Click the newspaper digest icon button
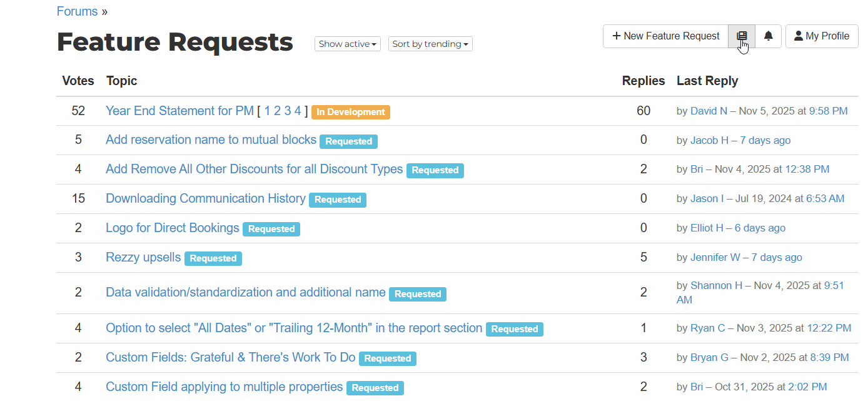Viewport: 868px width, 401px height. tap(742, 36)
